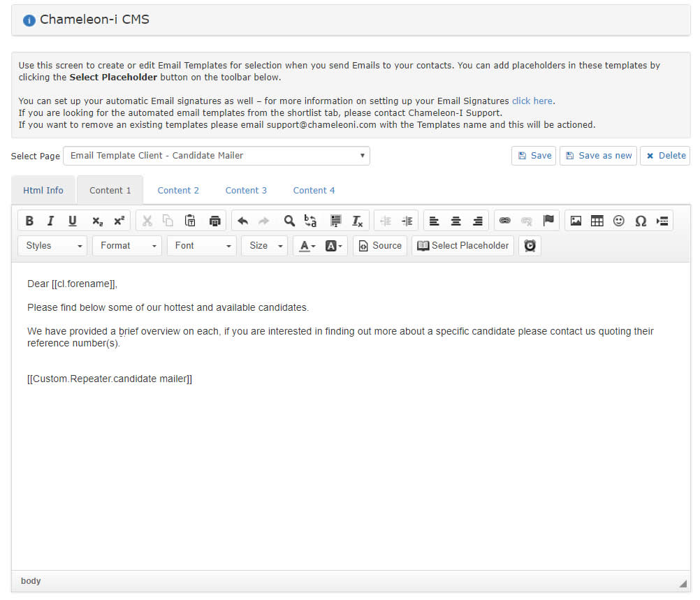Toggle italic formatting
This screenshot has width=700, height=600.
point(51,221)
